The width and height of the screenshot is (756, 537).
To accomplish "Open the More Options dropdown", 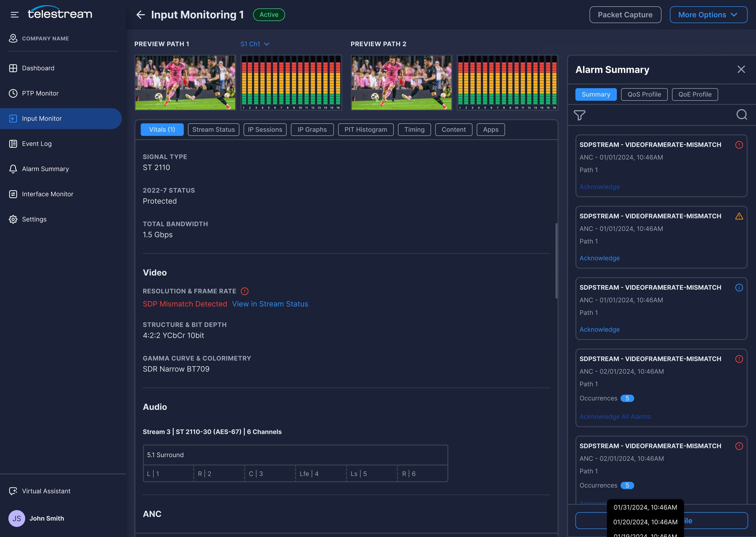I will [708, 15].
